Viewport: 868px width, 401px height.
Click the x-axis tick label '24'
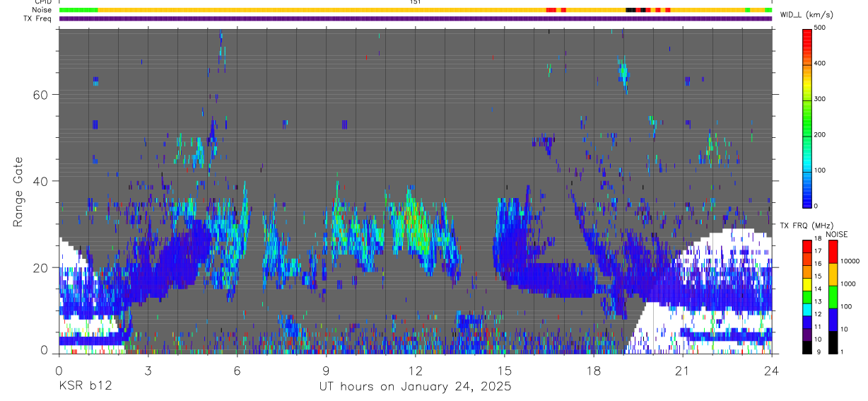coord(772,370)
